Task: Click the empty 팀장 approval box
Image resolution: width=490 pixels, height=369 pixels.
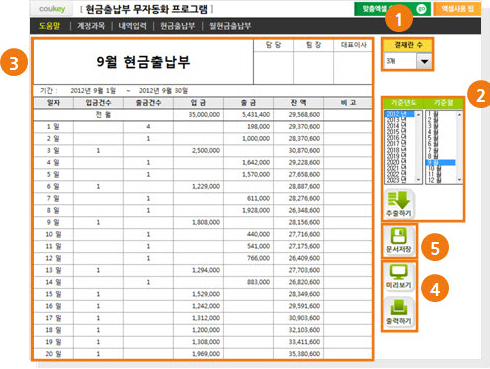Action: (x=313, y=68)
